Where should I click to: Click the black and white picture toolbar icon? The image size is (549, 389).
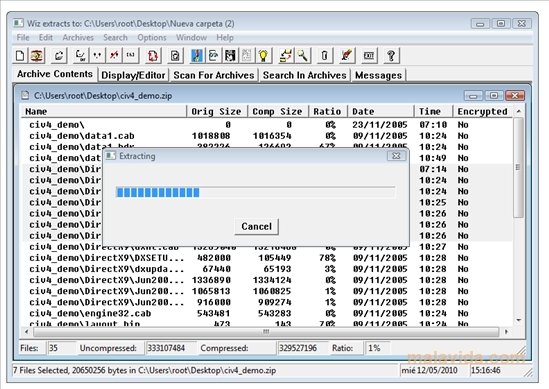pos(230,56)
